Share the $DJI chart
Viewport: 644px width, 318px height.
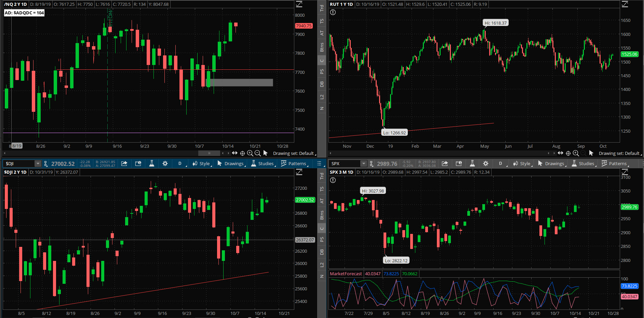click(x=124, y=163)
